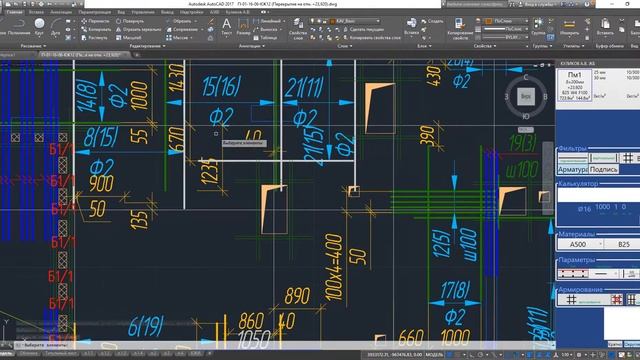
Task: Select the Text (Текст) annotation tool
Action: point(226,27)
